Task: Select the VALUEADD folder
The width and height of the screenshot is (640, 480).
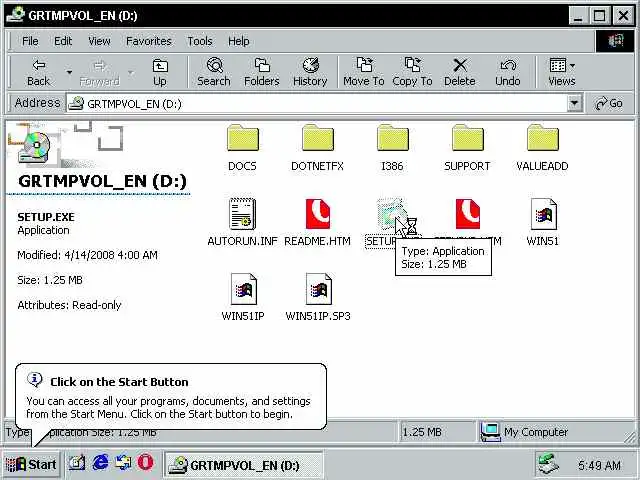Action: (x=542, y=148)
